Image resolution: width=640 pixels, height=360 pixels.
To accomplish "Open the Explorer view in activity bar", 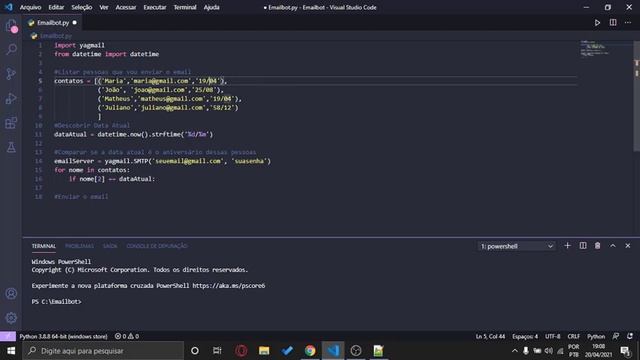I will (x=11, y=26).
